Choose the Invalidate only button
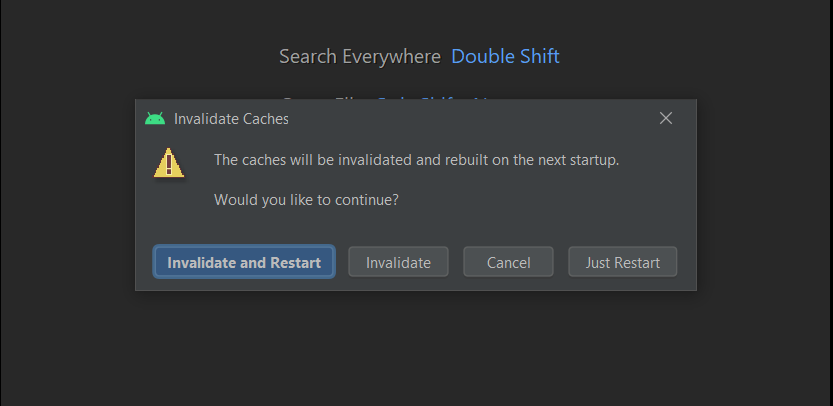Screen dimensions: 833x406 coord(398,262)
